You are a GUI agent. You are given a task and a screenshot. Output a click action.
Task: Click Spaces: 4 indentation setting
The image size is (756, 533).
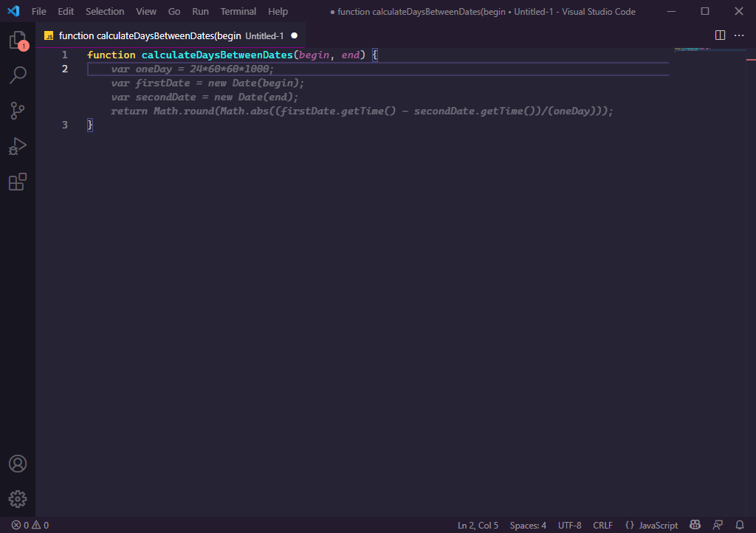528,525
